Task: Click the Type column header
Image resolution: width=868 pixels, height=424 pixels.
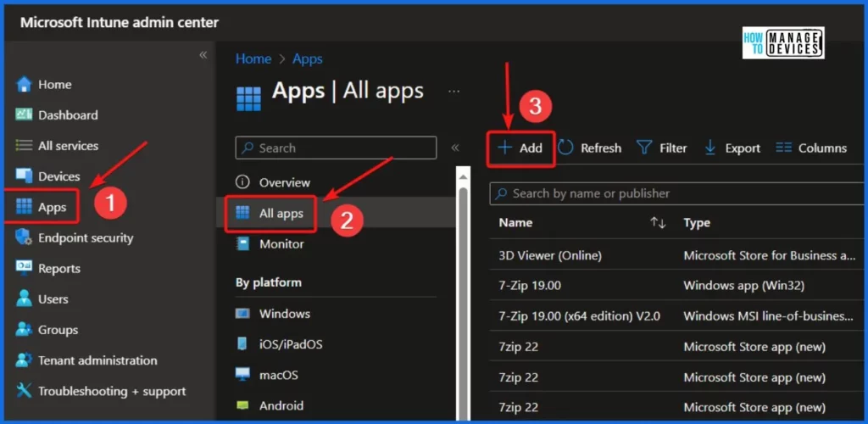Action: click(697, 222)
